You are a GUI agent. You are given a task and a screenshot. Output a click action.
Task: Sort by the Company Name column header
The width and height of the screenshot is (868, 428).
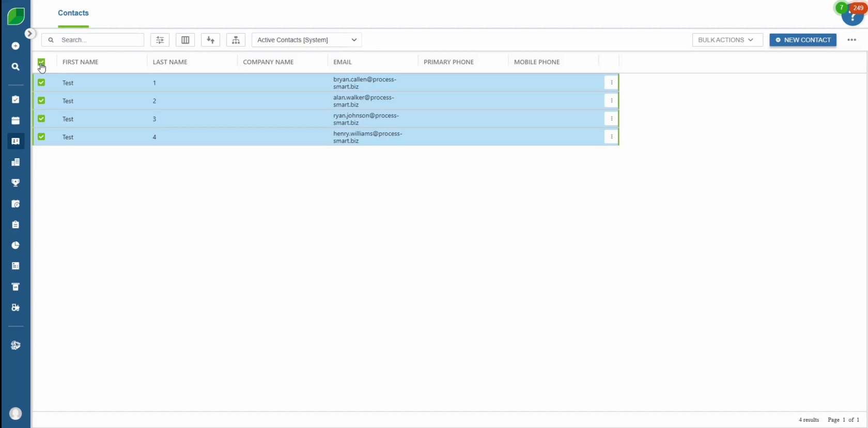pos(268,62)
